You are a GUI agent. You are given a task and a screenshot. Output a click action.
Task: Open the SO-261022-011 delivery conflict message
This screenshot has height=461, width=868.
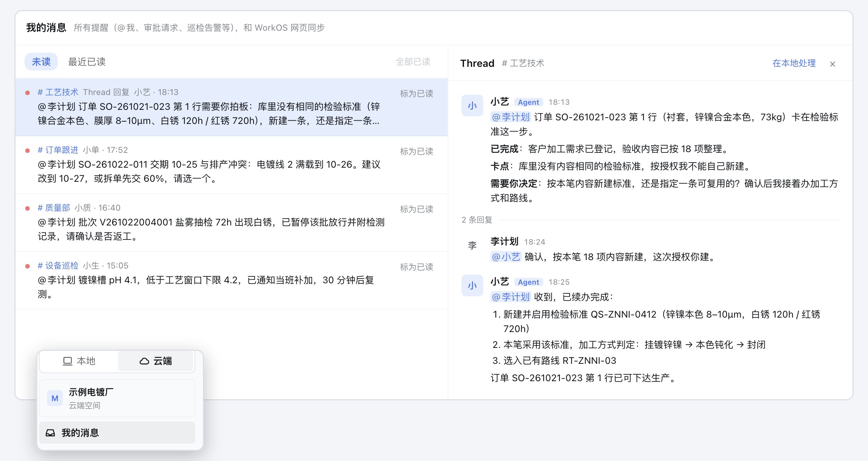(231, 165)
